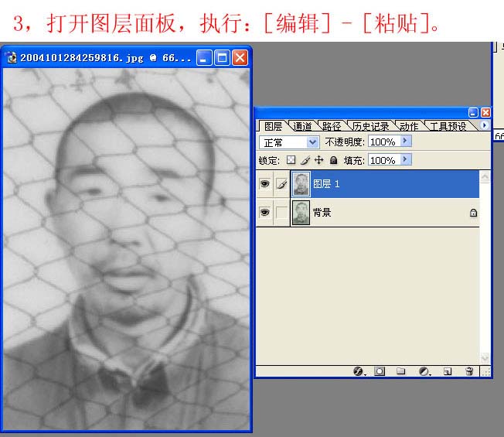Click the 背景 layer thumbnail
This screenshot has height=437, width=504.
301,213
